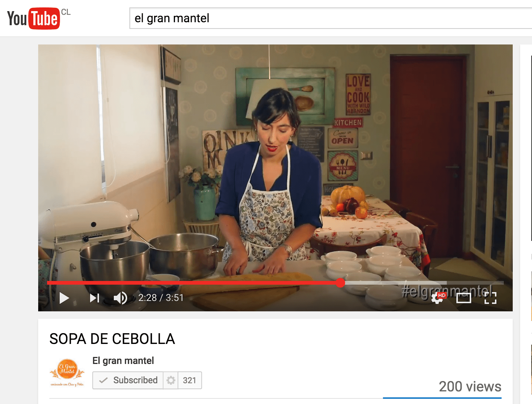Click the SOPA DE CEBOLLA video title
Image resolution: width=532 pixels, height=404 pixels.
point(112,339)
